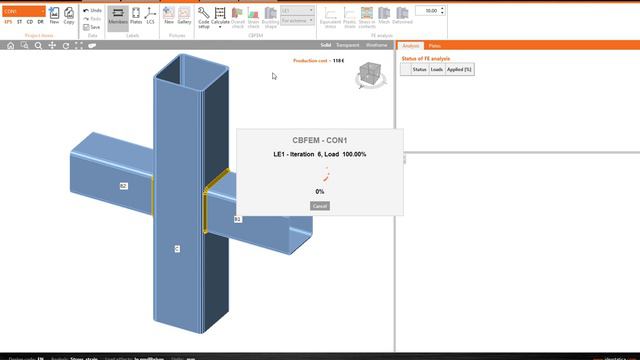Open Code setup
The height and width of the screenshot is (360, 640).
click(x=204, y=18)
